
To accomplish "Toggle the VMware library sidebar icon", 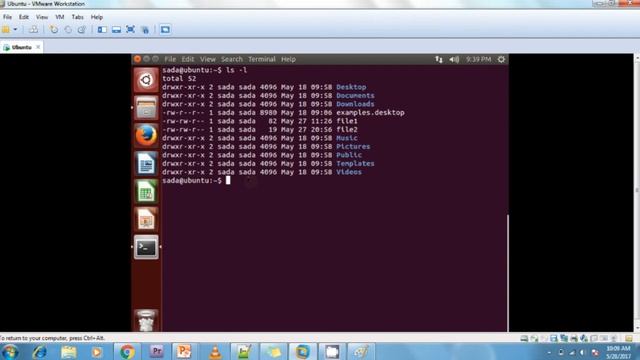I will point(102,29).
